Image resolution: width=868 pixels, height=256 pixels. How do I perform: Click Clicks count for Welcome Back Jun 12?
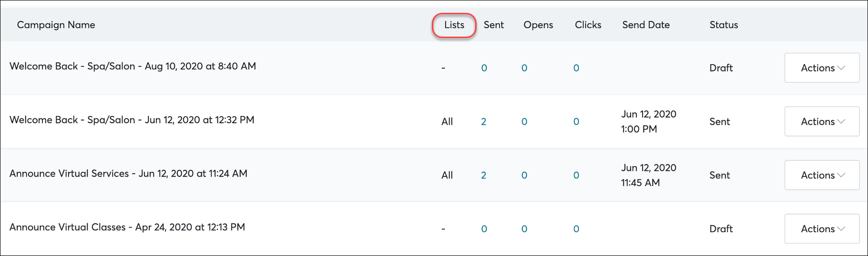576,122
